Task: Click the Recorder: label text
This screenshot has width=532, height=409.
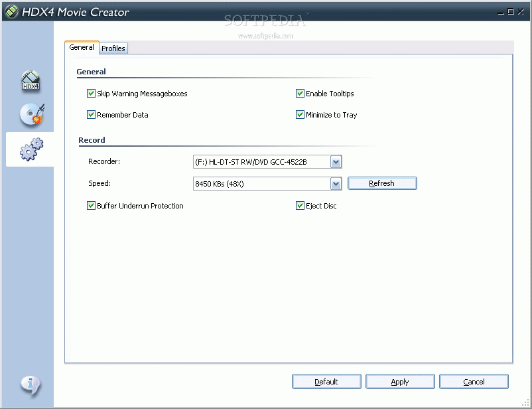Action: coord(104,161)
